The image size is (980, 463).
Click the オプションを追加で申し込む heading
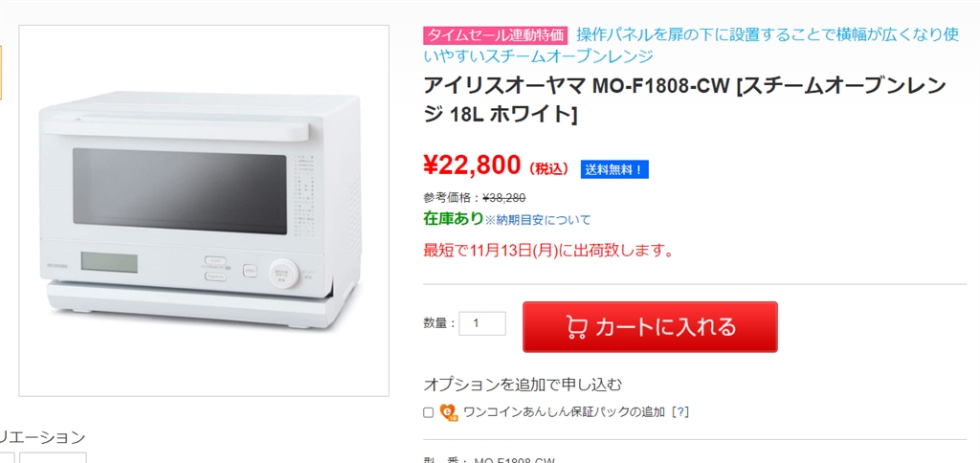point(523,385)
